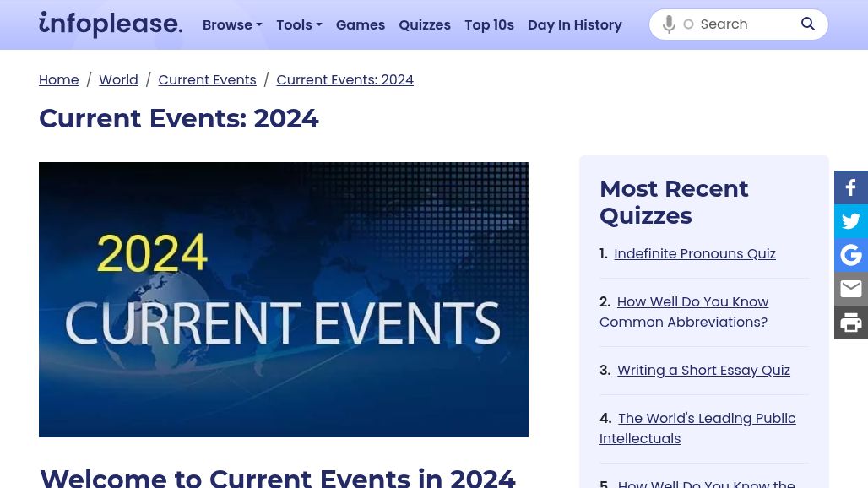
Task: Switch to the Quizzes section
Action: point(425,24)
